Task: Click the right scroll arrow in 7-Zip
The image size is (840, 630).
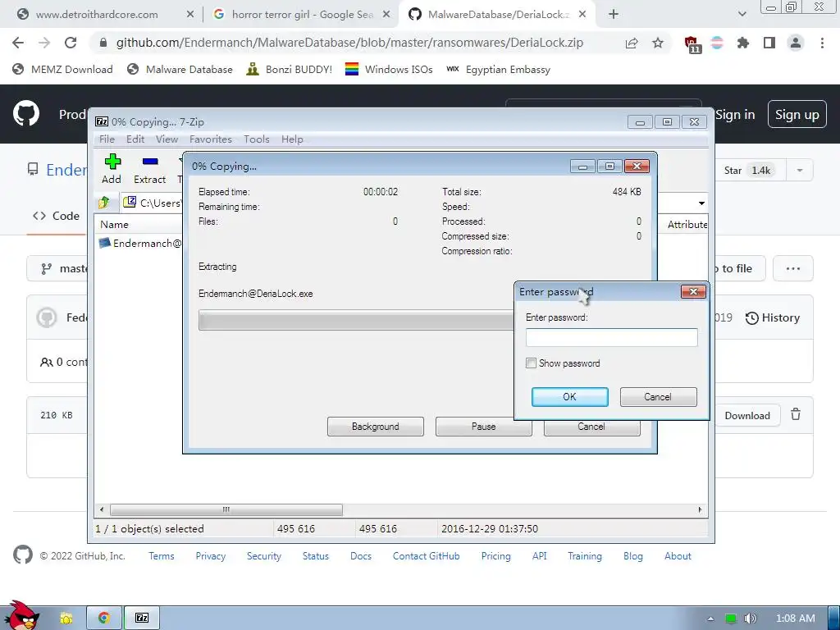Action: click(x=700, y=509)
